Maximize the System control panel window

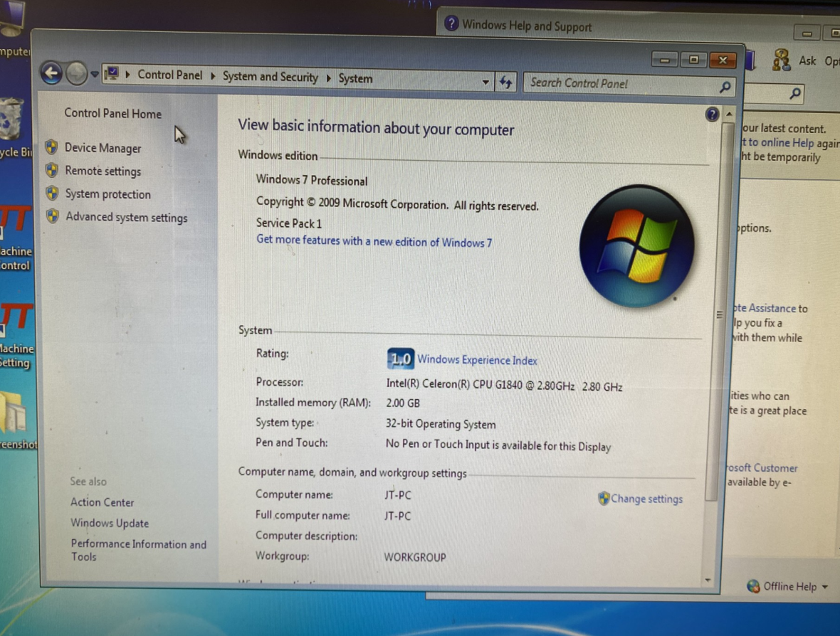[694, 60]
